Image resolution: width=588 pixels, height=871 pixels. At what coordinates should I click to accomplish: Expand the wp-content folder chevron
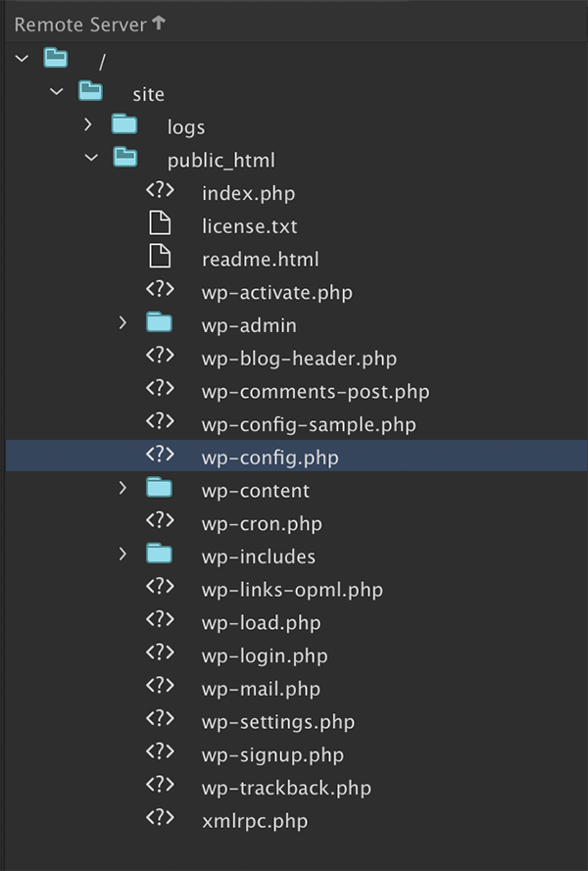pos(122,490)
